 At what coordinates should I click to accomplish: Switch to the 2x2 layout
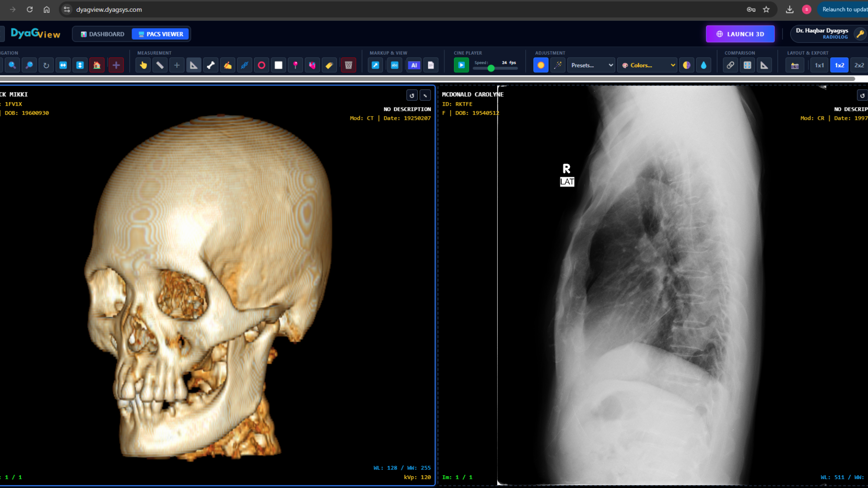pos(859,65)
